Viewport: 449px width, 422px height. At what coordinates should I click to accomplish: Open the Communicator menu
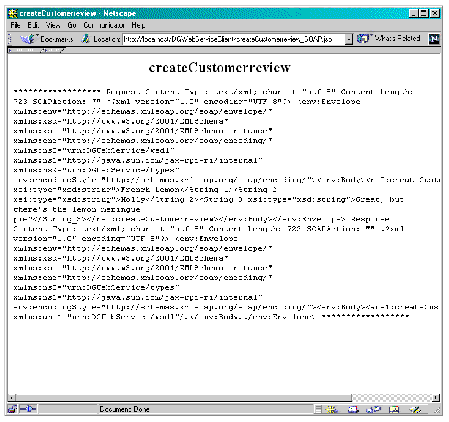click(104, 25)
